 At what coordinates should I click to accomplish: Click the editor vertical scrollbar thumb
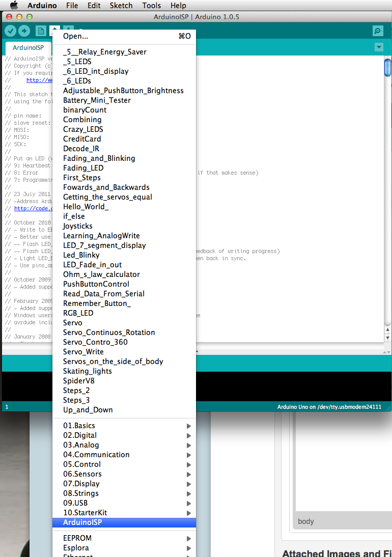pyautogui.click(x=388, y=68)
